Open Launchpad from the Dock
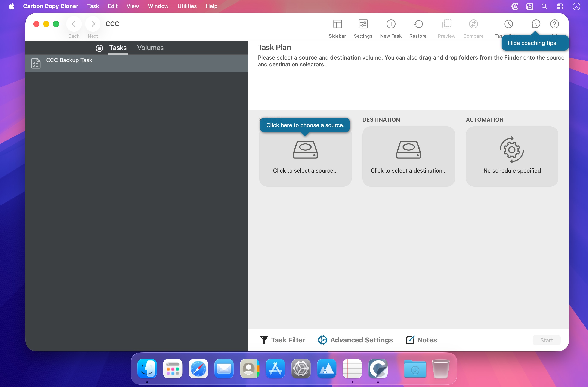 coord(173,368)
